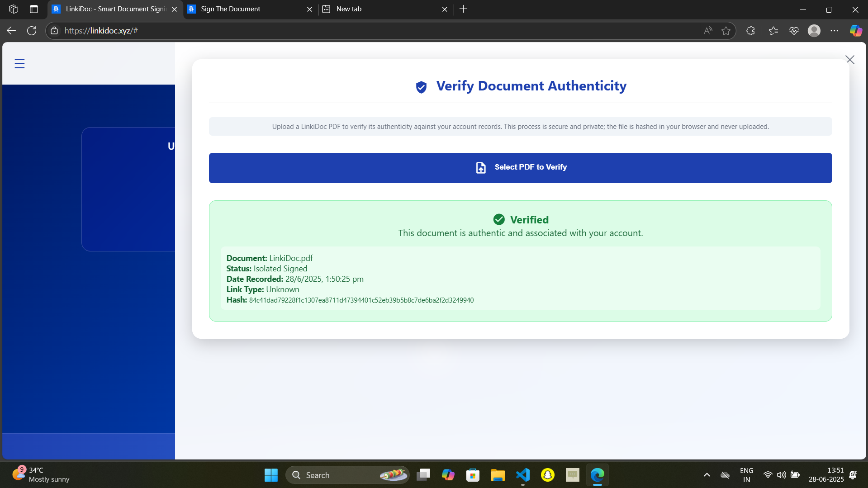Open Task View on the taskbar
Image resolution: width=868 pixels, height=488 pixels.
(423, 475)
